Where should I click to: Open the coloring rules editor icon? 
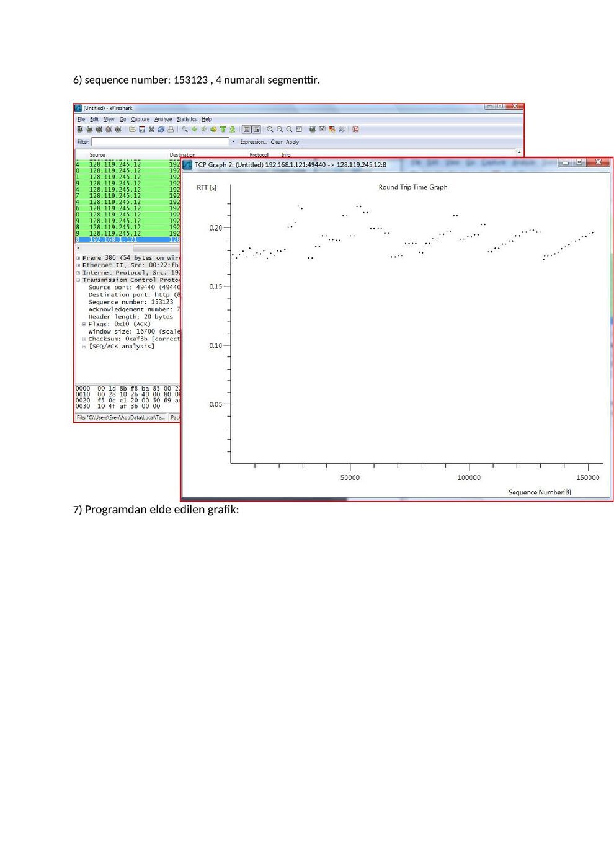[332, 130]
